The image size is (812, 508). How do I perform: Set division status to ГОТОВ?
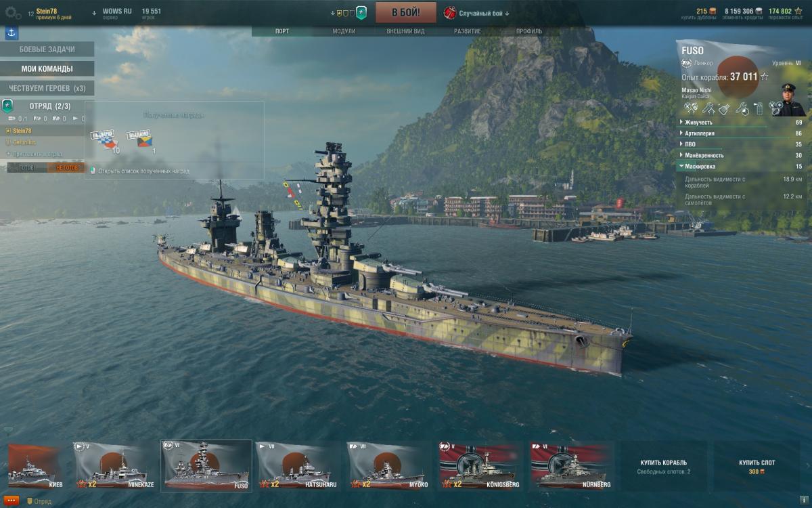pos(27,168)
